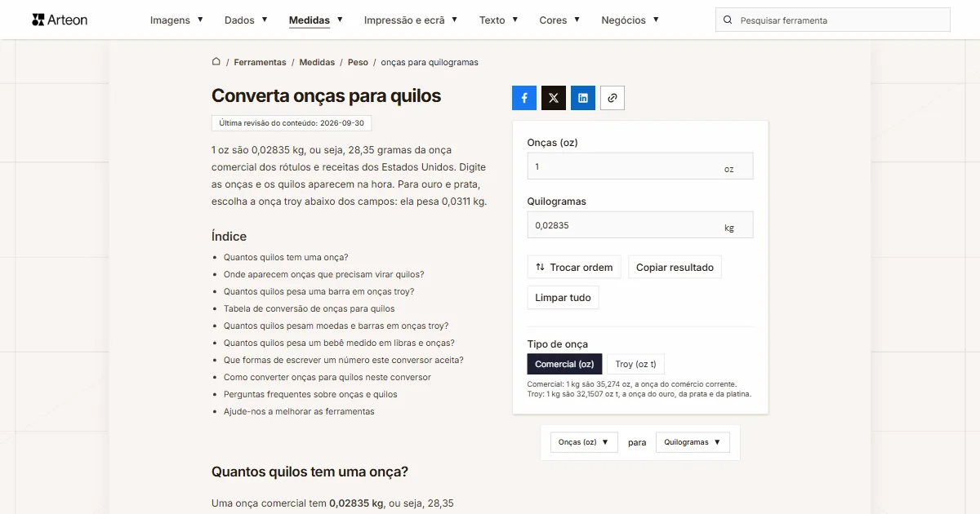Jump to 'Como converter onças para quilos neste conversor'
The image size is (980, 514).
327,377
